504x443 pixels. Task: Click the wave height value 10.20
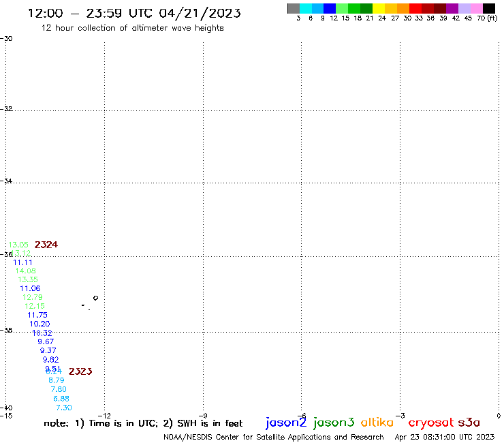click(40, 324)
